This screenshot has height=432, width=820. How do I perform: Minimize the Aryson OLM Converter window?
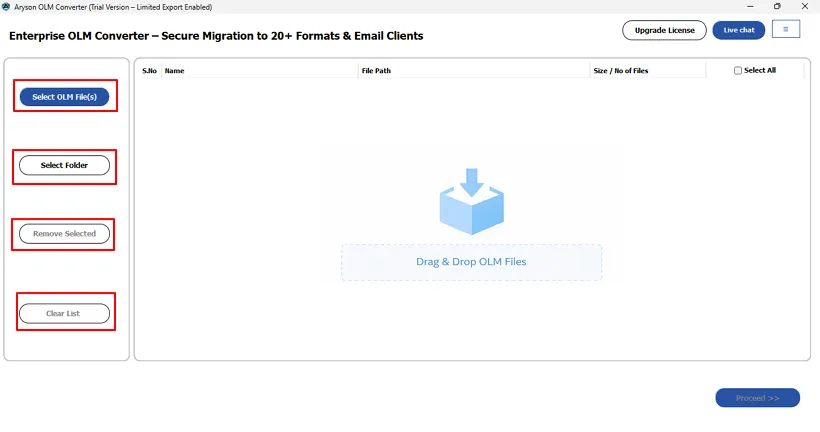750,6
